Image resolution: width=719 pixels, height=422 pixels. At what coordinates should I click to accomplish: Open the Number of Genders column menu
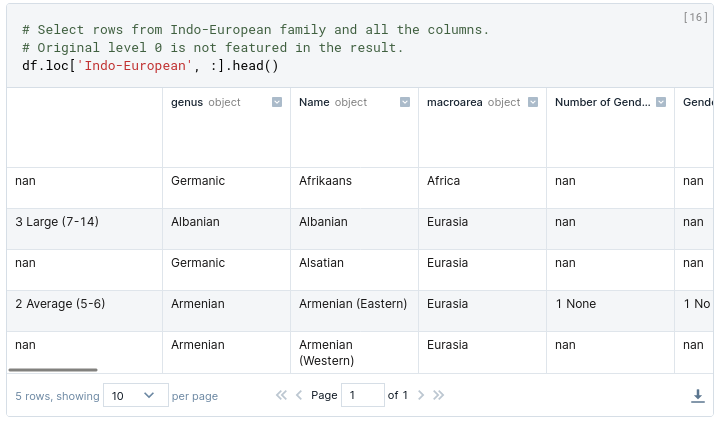[661, 102]
